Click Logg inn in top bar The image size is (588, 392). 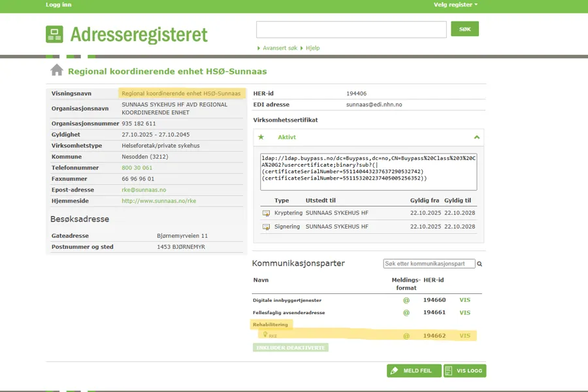point(59,5)
